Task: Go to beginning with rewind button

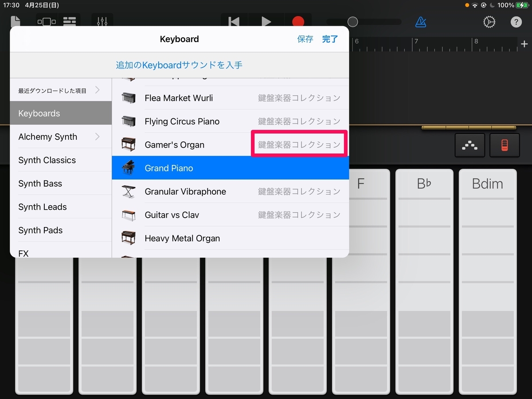Action: pyautogui.click(x=234, y=22)
